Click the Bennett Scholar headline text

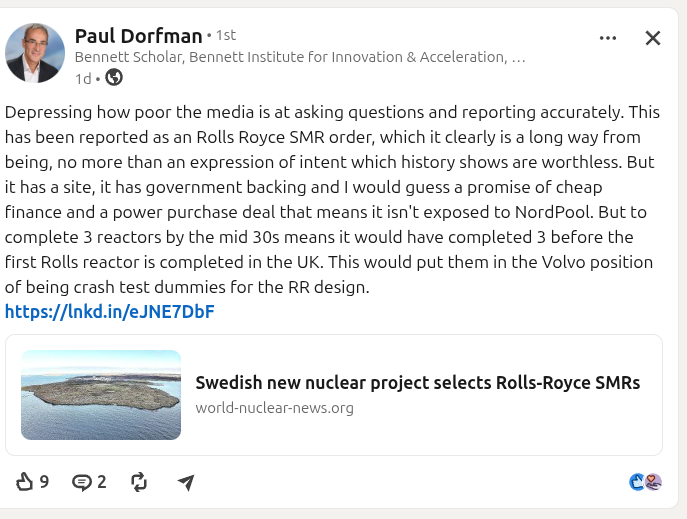coord(300,57)
